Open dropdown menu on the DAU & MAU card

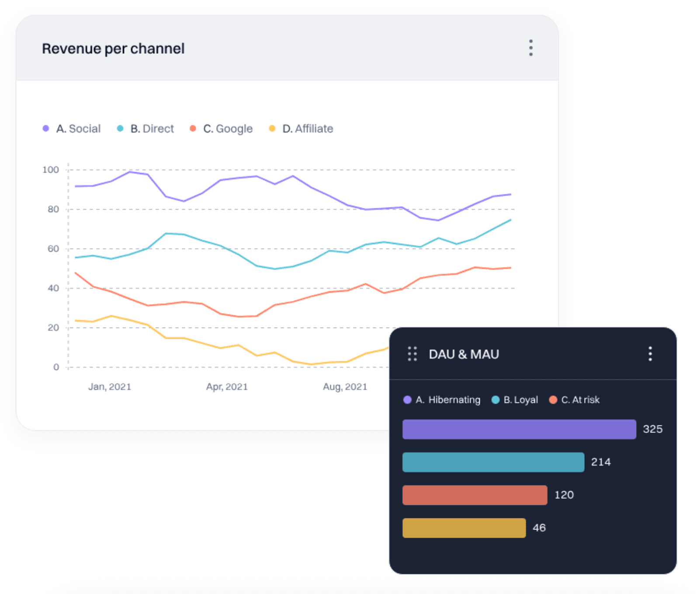pyautogui.click(x=650, y=354)
